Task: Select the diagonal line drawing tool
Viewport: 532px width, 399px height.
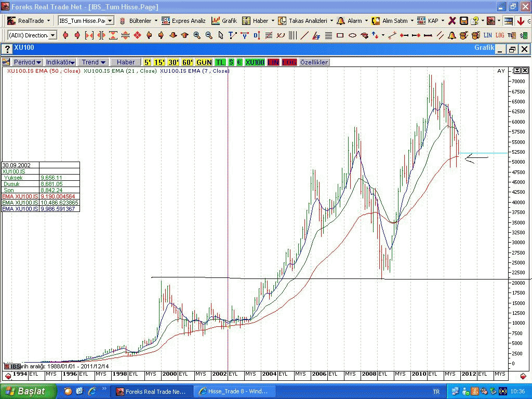Action: [304, 35]
